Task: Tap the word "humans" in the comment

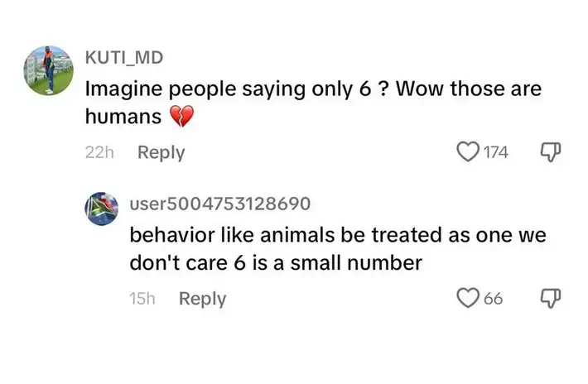Action: (123, 118)
